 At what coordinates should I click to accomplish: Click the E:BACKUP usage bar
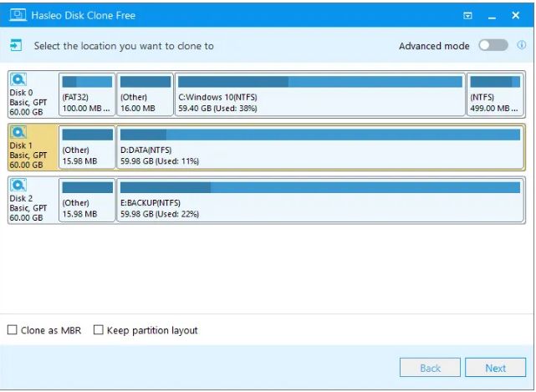click(320, 187)
